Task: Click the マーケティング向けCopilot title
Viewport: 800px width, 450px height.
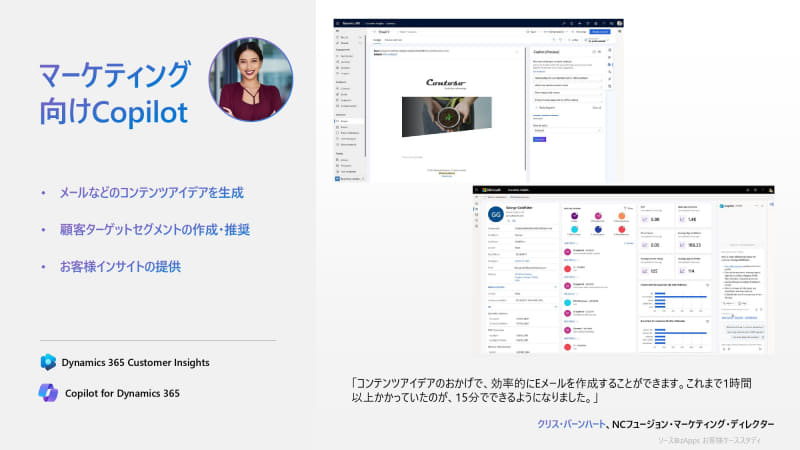Action: point(115,93)
